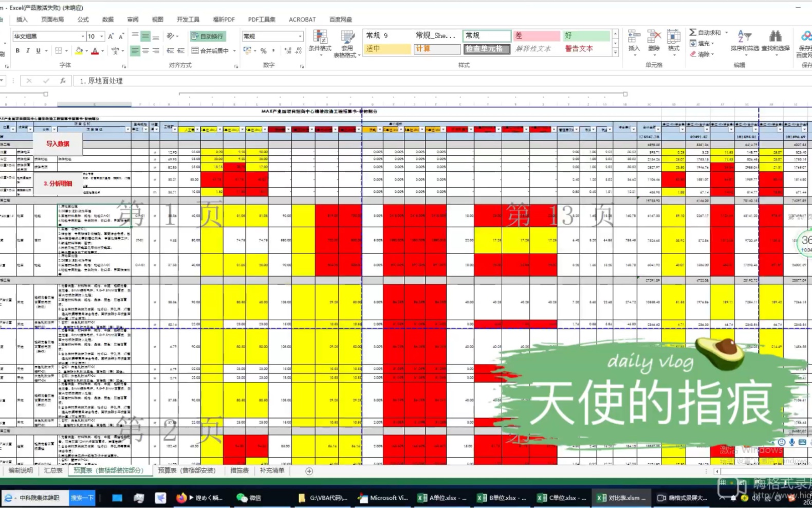The image size is (812, 508).
Task: Open 套用表格格式 table format gallery
Action: coord(347,43)
